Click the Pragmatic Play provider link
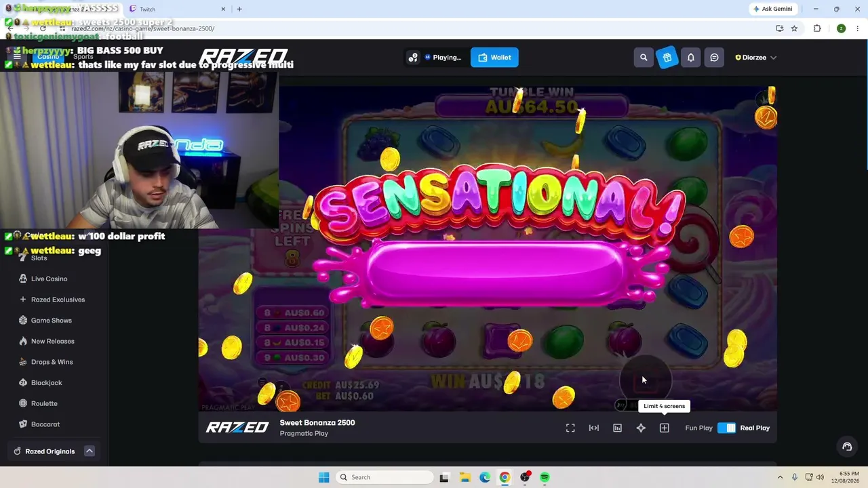Screen dimensions: 868x488 304,434
